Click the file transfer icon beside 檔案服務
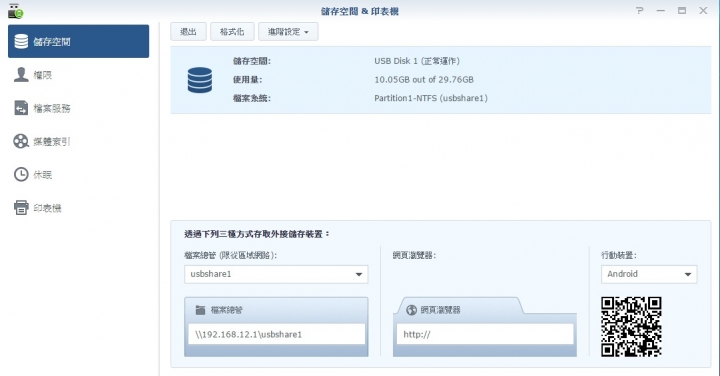 pos(21,108)
